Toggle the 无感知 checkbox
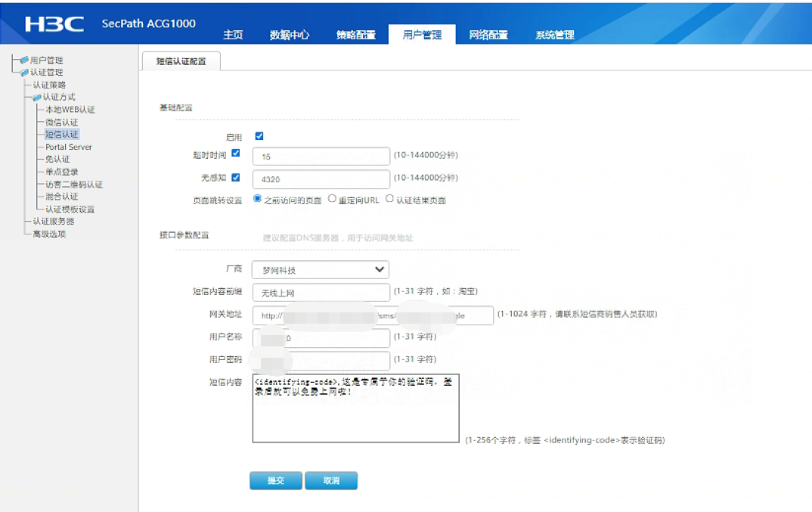 (236, 177)
